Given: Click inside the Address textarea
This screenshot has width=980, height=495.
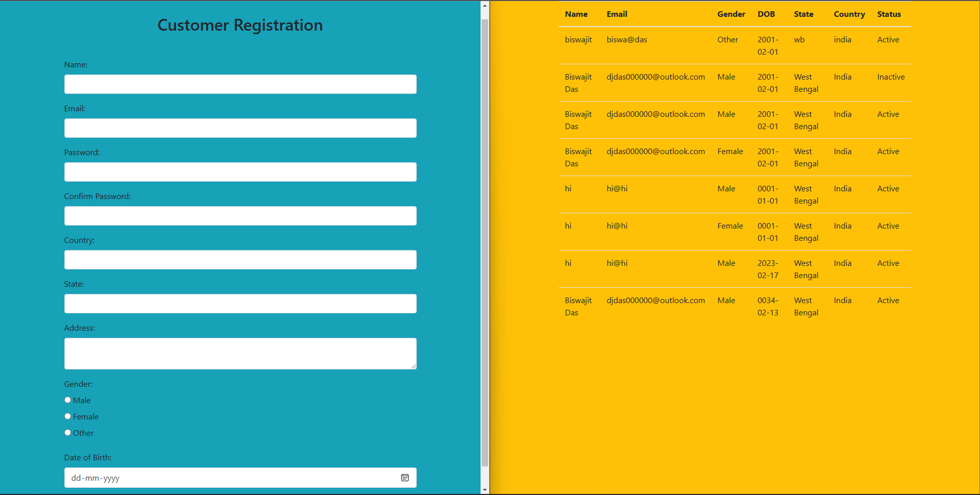Looking at the screenshot, I should click(241, 354).
